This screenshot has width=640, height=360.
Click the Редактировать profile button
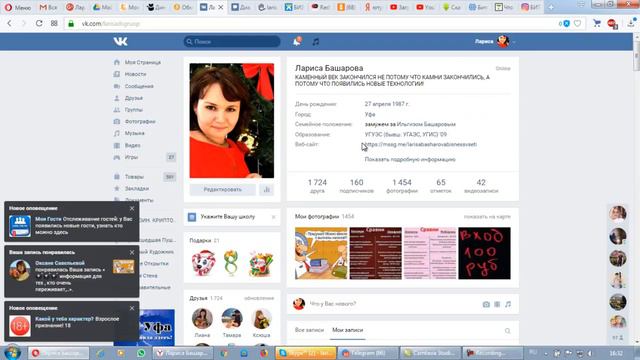pyautogui.click(x=222, y=189)
